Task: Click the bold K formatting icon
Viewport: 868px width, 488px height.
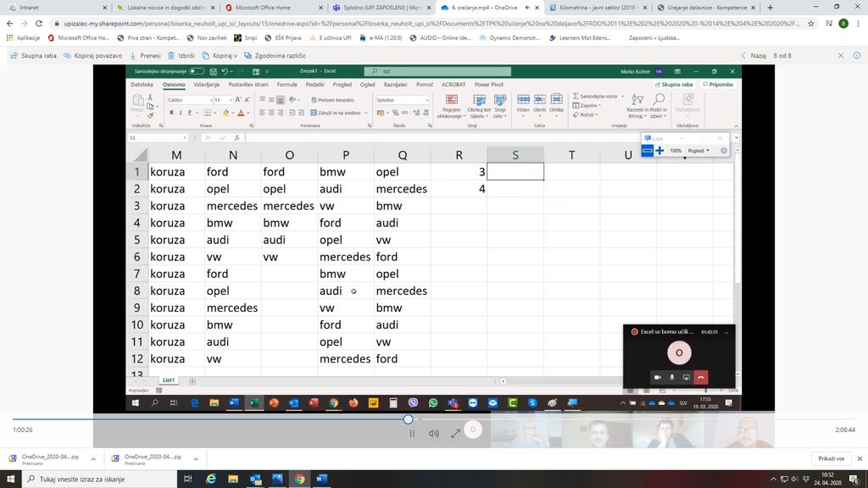Action: 171,112
